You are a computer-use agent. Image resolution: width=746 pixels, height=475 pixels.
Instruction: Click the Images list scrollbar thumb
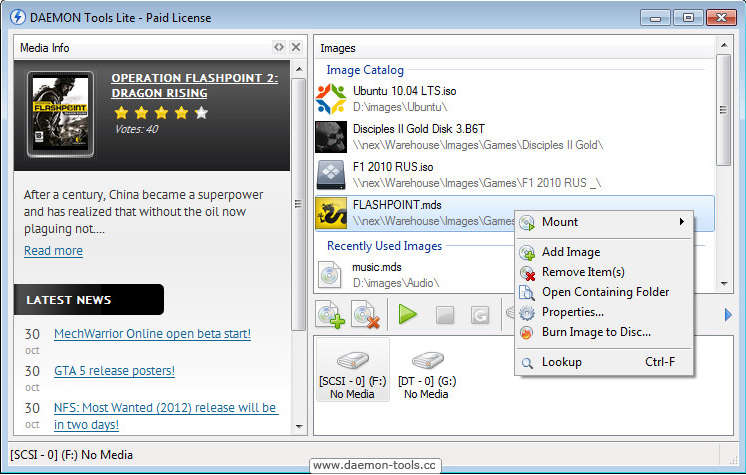724,110
